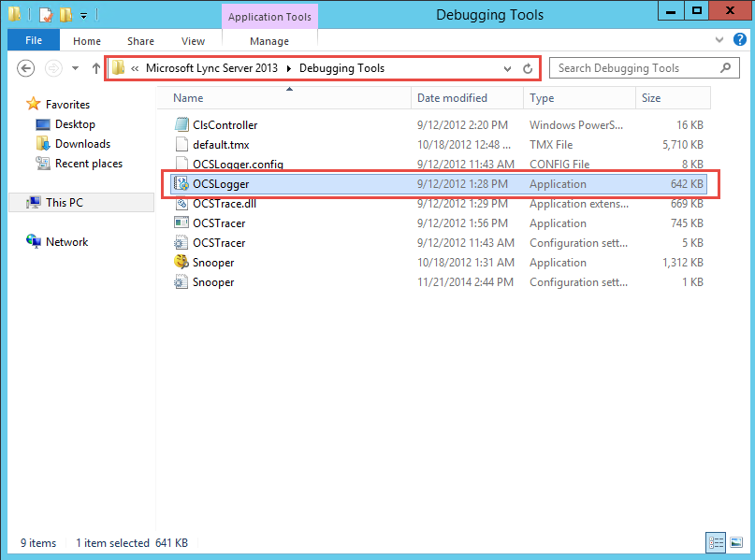This screenshot has height=560, width=755.
Task: Show hidden breadcrumb path chevrons
Action: (135, 69)
